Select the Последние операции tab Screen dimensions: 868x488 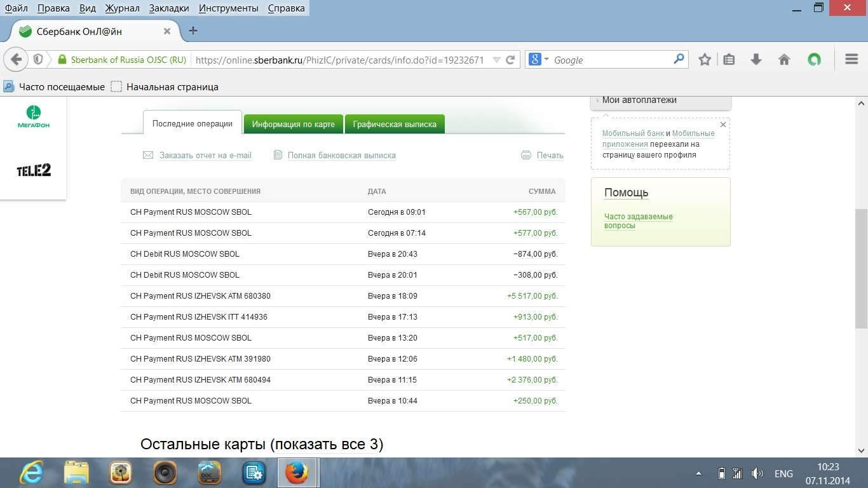(193, 124)
